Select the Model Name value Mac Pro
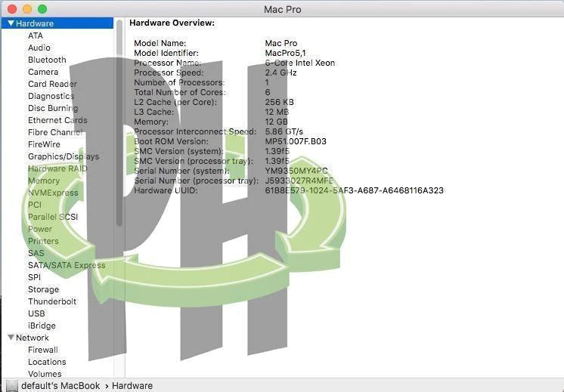 click(x=281, y=43)
